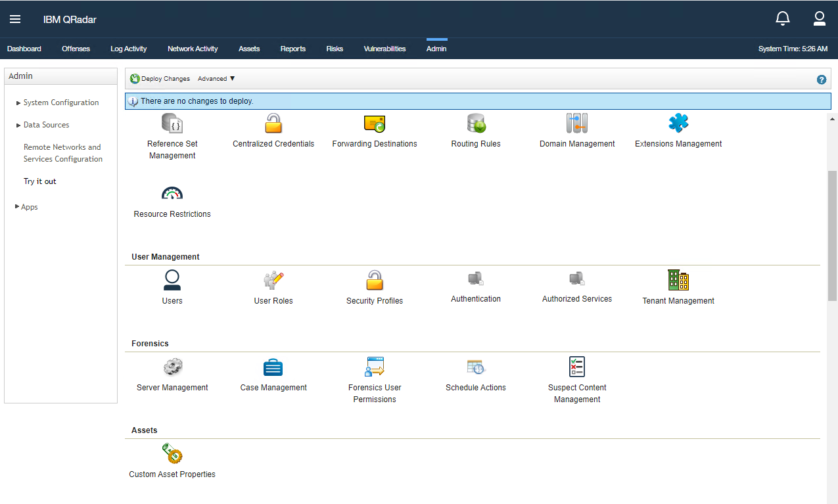Open Server Management gears icon

[x=172, y=367]
